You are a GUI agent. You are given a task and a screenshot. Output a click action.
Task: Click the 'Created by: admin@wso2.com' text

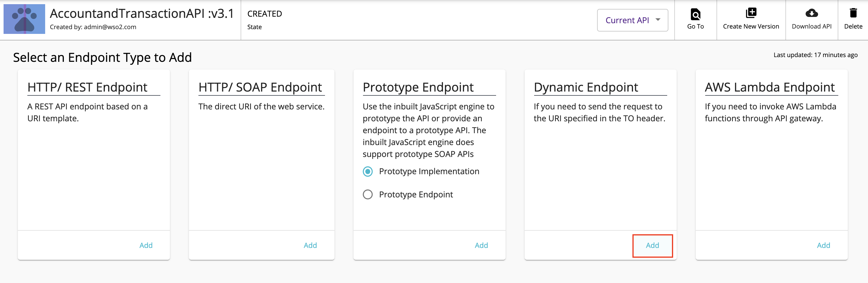point(93,27)
